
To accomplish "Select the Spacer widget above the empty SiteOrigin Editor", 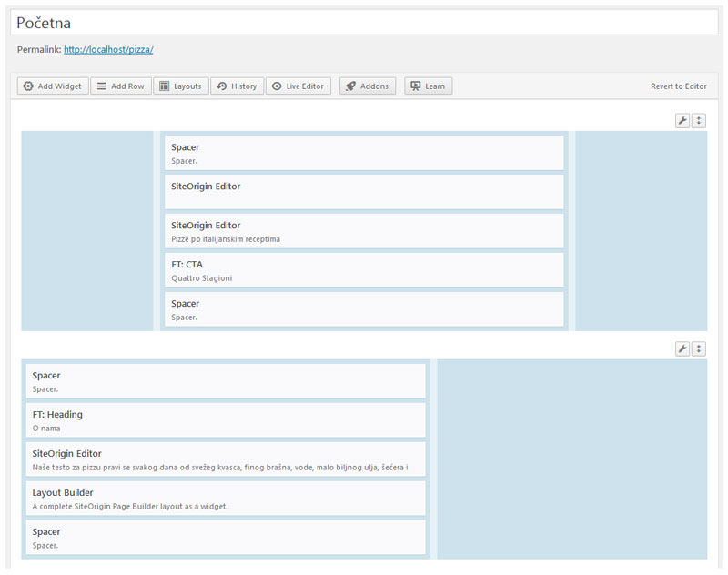I will (364, 153).
